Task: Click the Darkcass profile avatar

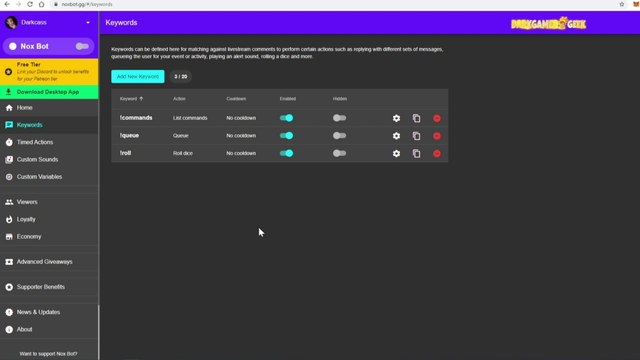Action: (x=11, y=22)
